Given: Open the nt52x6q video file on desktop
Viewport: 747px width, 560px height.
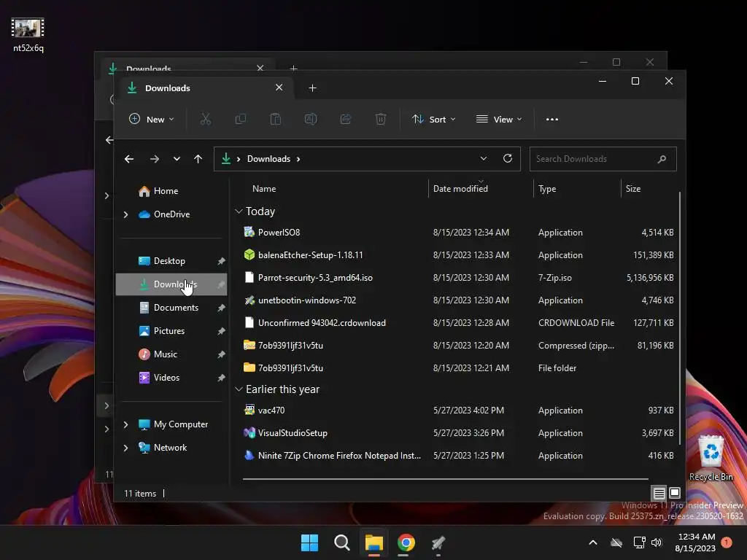Looking at the screenshot, I should (x=28, y=35).
